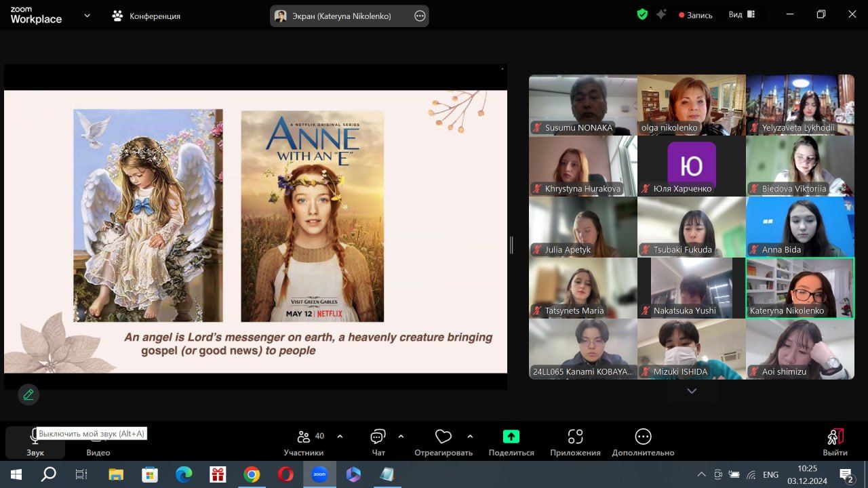The width and height of the screenshot is (868, 488).
Task: Select Kanami KOBAYA's video tile
Action: tap(583, 349)
